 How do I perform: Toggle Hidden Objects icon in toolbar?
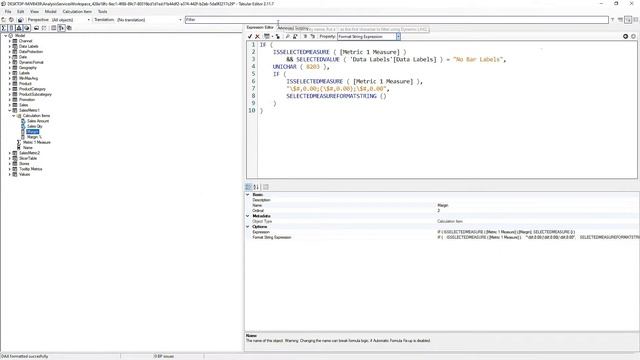(44, 28)
